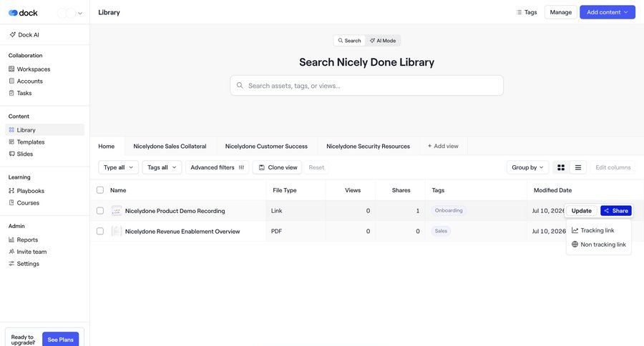Click the Onboarding tag
The height and width of the screenshot is (346, 644).
(449, 211)
